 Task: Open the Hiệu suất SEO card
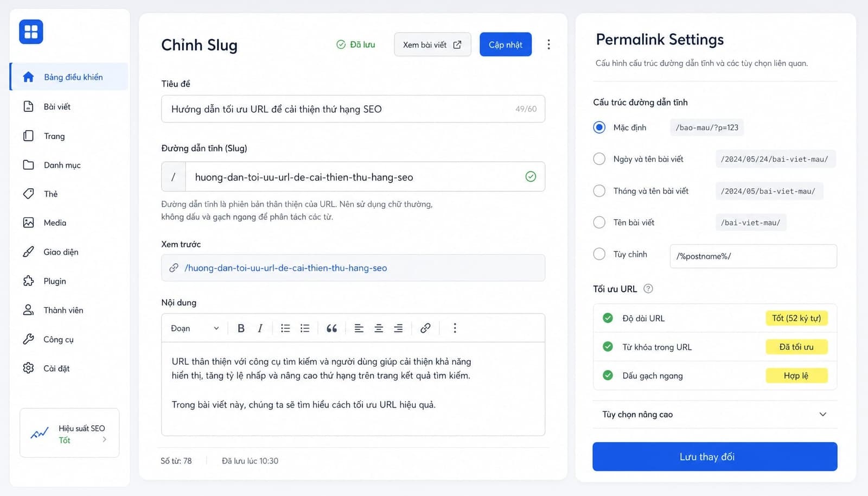click(69, 433)
